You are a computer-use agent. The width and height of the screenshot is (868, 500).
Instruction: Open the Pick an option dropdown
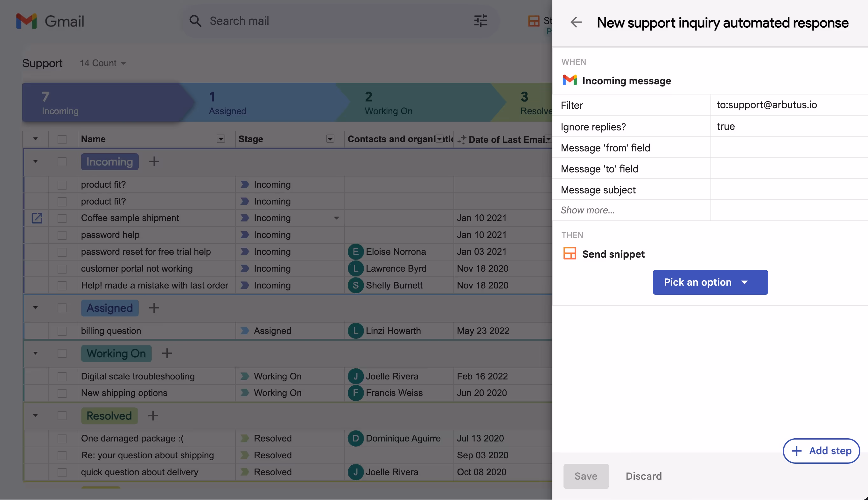pyautogui.click(x=710, y=282)
